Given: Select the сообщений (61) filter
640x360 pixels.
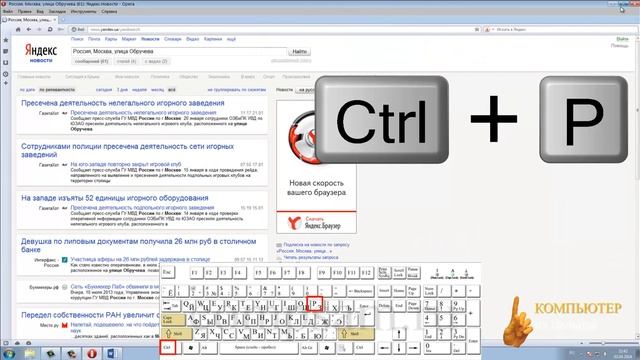Looking at the screenshot, I should pyautogui.click(x=92, y=61).
